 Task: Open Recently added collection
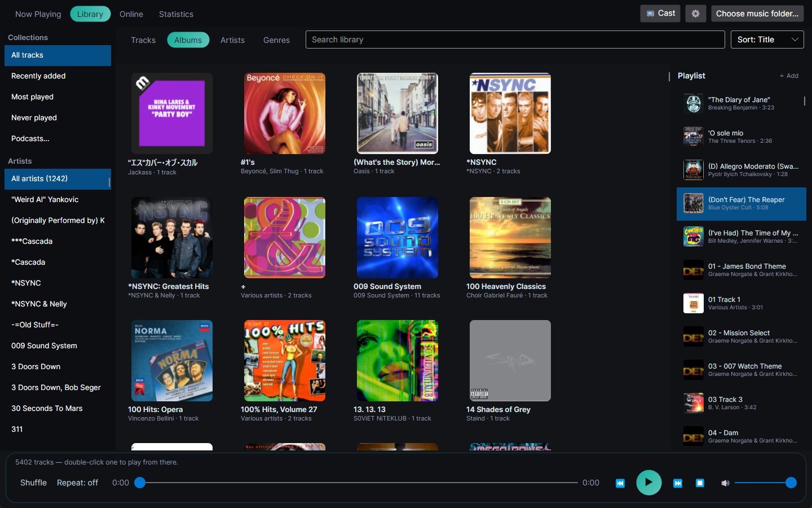pos(58,76)
